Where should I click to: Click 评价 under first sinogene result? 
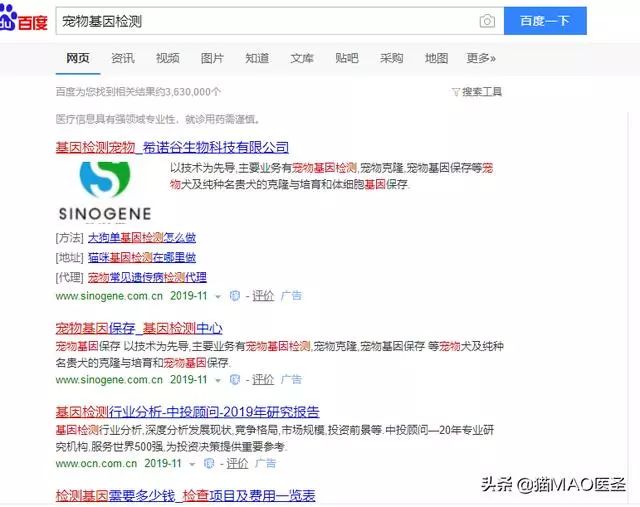[263, 296]
